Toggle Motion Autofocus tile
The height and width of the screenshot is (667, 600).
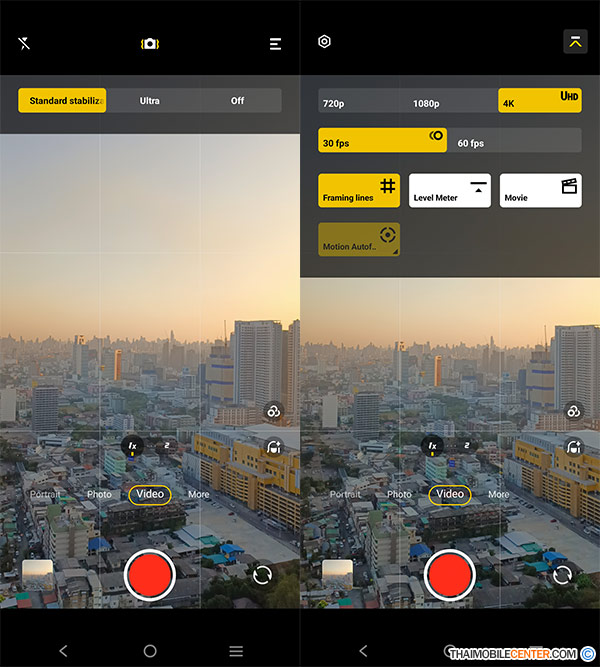(359, 239)
